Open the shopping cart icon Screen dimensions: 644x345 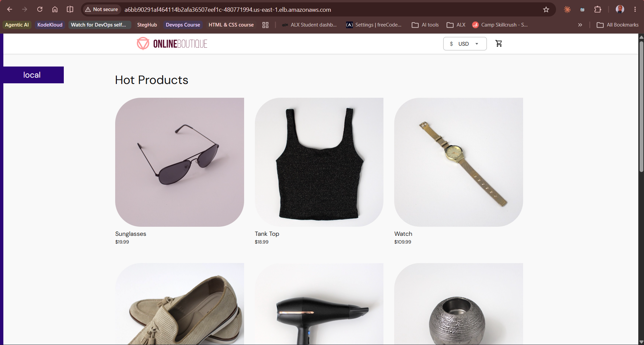[x=499, y=43]
